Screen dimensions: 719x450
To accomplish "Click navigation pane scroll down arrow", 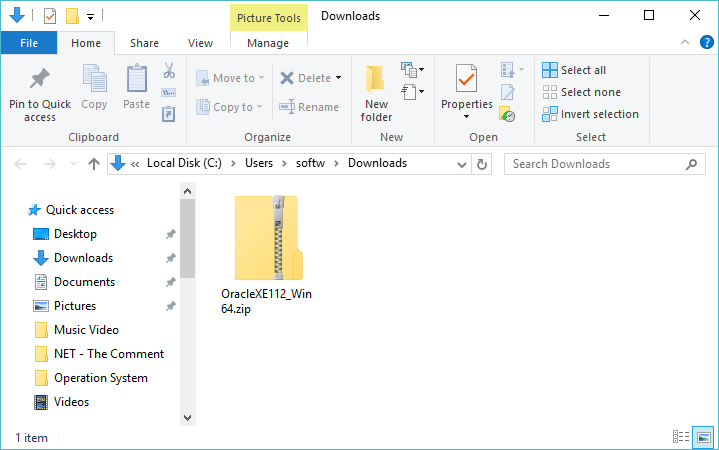I will click(187, 417).
